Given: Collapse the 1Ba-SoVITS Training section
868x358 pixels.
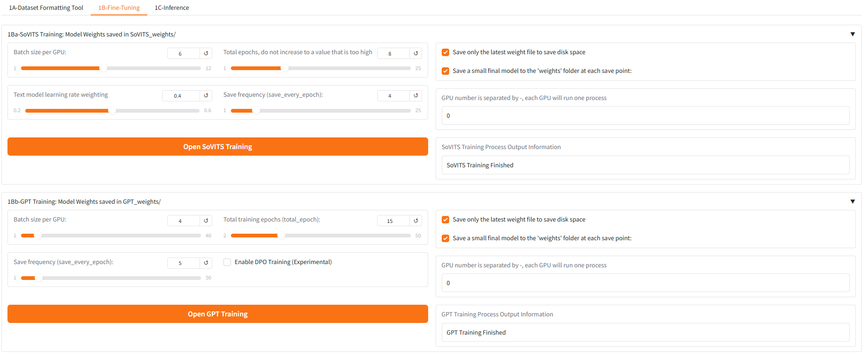Looking at the screenshot, I should tap(853, 34).
